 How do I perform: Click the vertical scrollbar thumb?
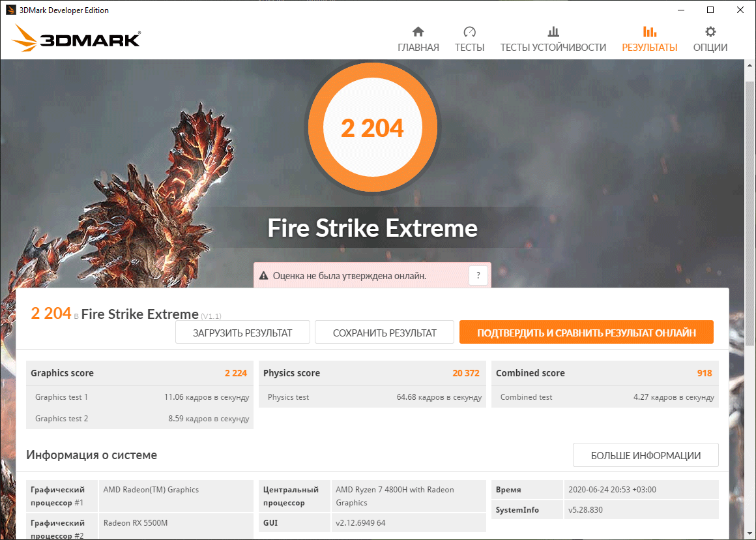(749, 213)
